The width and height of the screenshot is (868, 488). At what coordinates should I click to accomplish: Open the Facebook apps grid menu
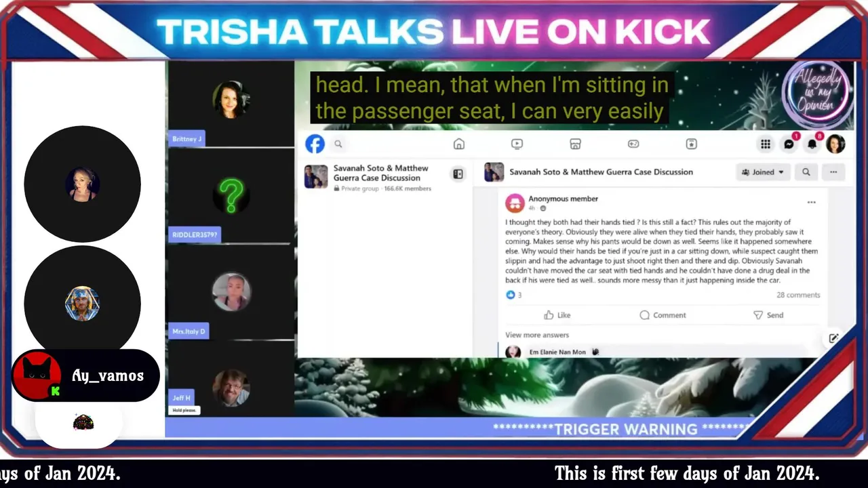click(x=766, y=144)
